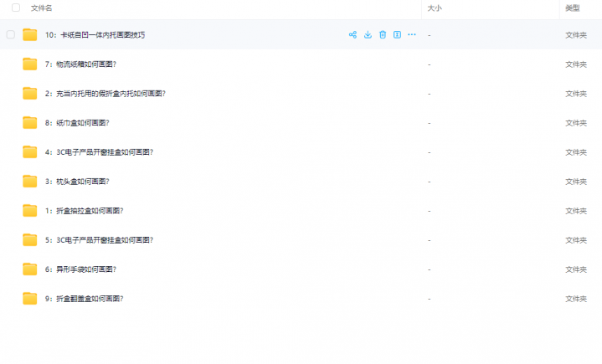Click the folder icon for 9：折盒翻盖盒如何画图
602x364 pixels.
point(30,299)
